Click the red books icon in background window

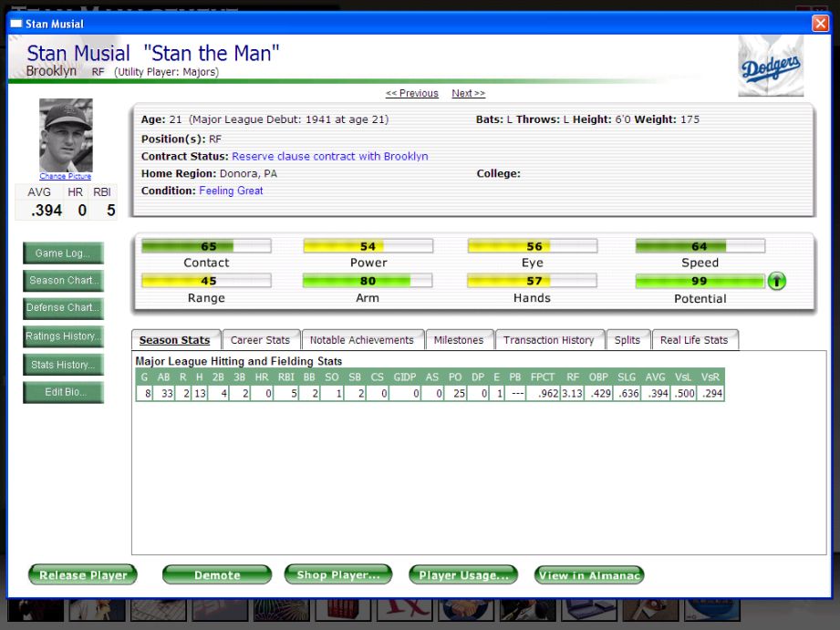[342, 611]
